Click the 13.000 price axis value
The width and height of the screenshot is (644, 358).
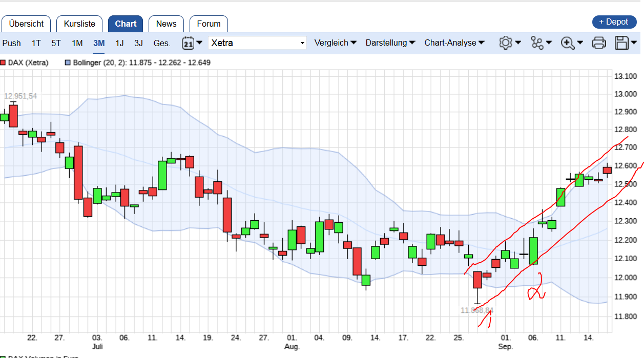click(625, 94)
